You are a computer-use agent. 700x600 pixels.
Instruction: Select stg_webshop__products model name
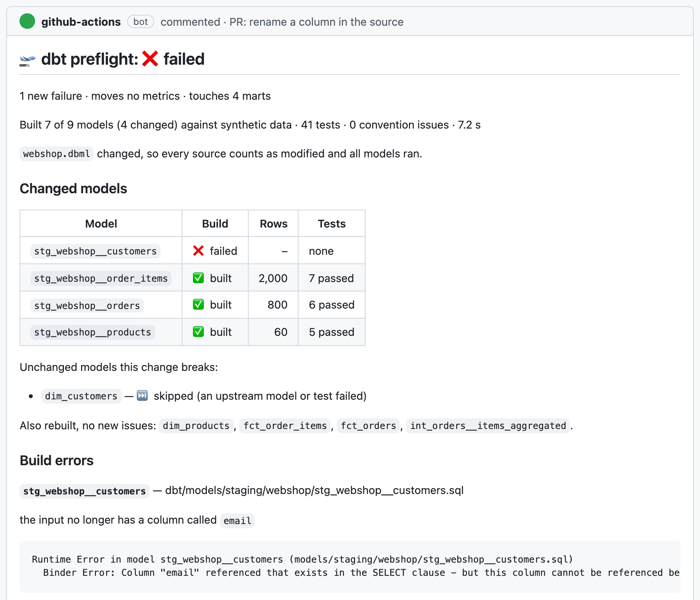pos(93,332)
